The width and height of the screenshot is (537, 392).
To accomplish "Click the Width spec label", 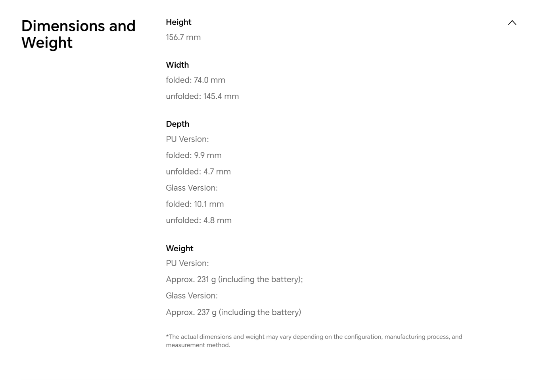I will (177, 65).
